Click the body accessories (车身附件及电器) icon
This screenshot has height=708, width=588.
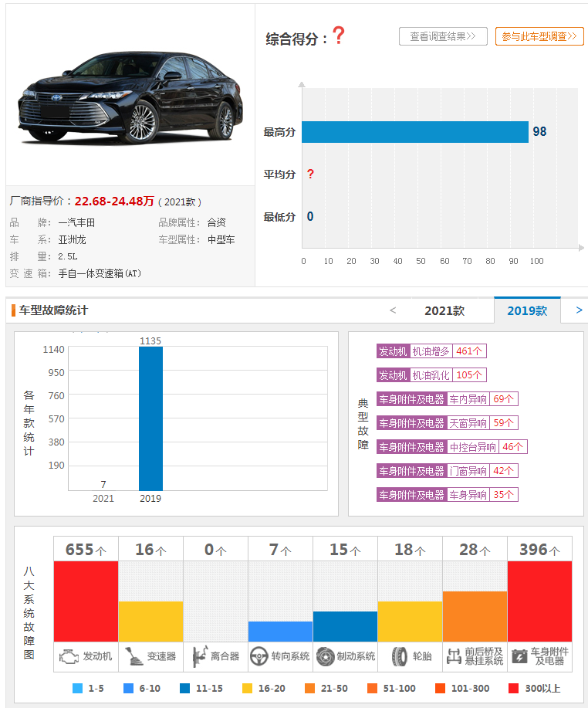coord(520,656)
